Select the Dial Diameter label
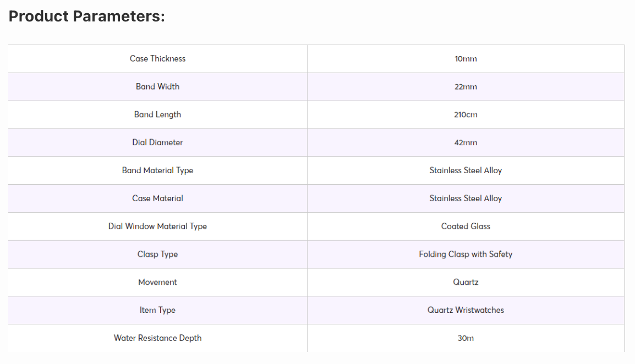 click(x=157, y=142)
